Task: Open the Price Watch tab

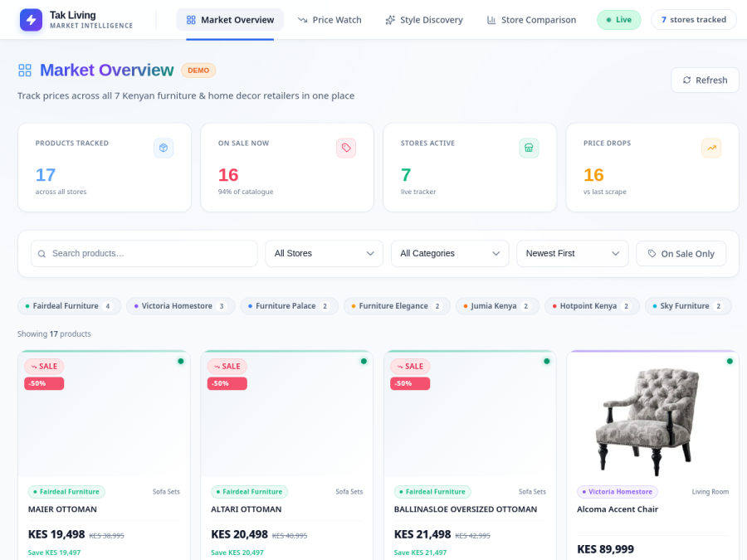Action: click(330, 20)
